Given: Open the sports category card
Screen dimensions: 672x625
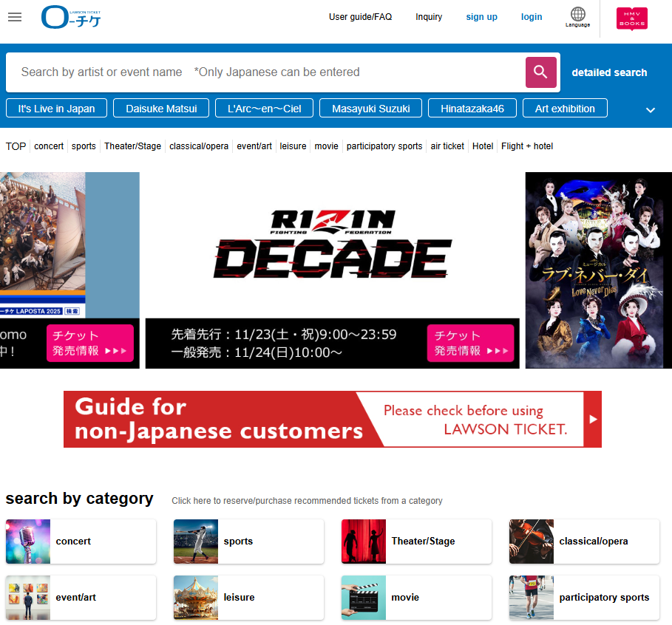Looking at the screenshot, I should 248,542.
